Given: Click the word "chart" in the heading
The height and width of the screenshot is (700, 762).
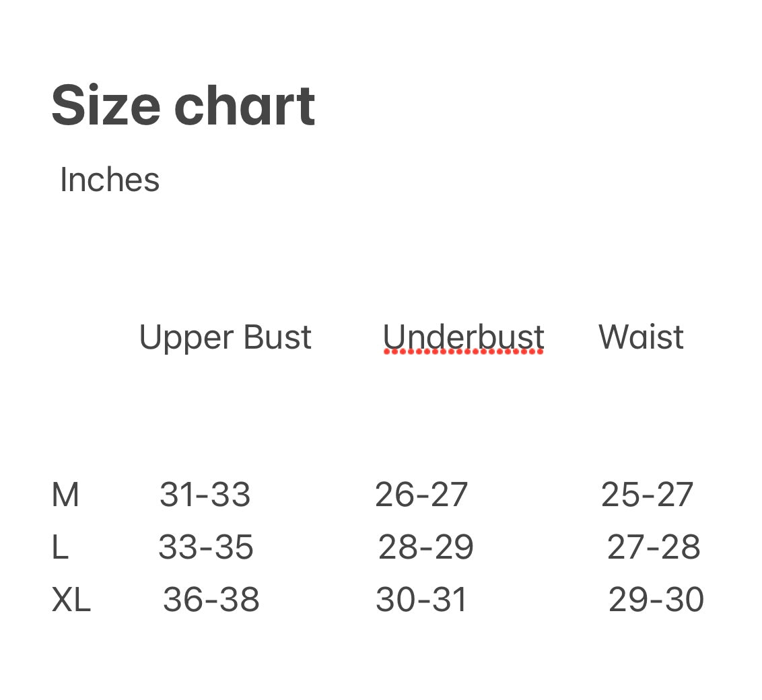Looking at the screenshot, I should tap(244, 106).
